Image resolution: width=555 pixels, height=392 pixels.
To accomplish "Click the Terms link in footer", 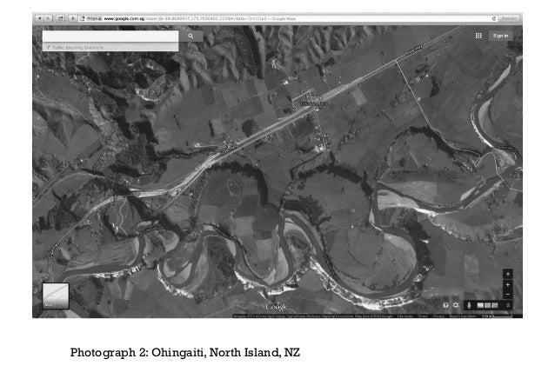I will 423,316.
